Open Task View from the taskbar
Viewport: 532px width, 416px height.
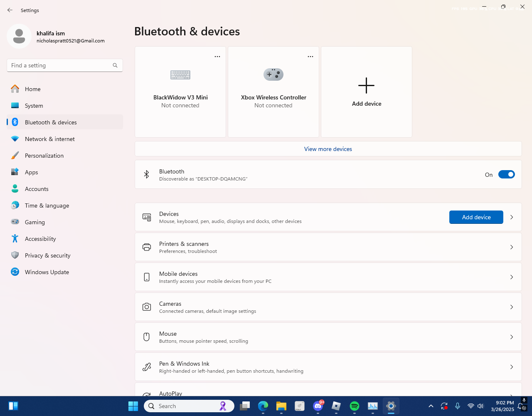(x=245, y=406)
